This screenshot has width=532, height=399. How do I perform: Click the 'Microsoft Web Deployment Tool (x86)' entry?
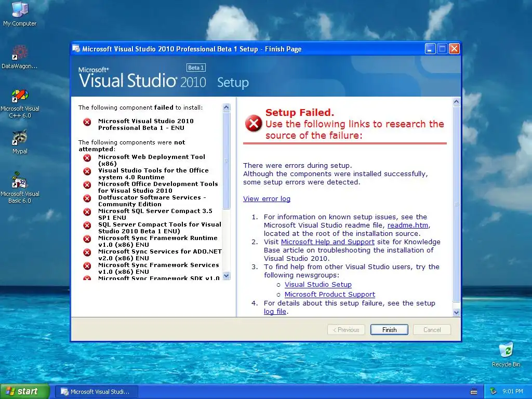[152, 160]
